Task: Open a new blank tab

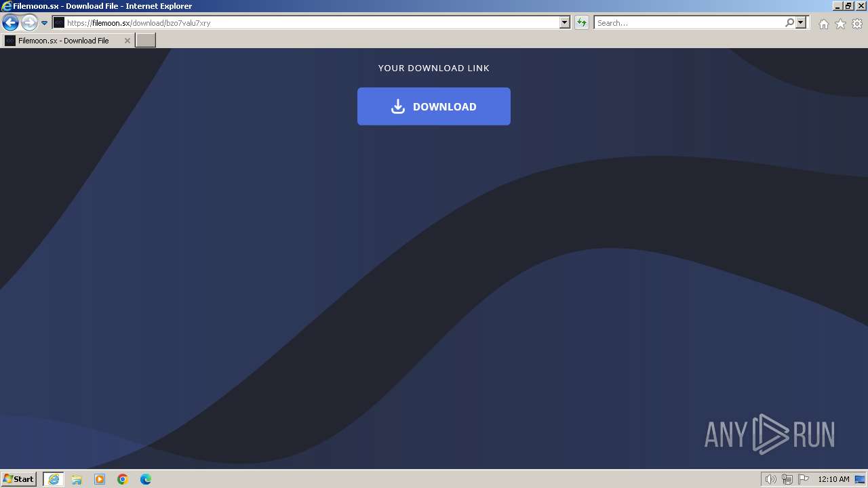Action: 146,41
